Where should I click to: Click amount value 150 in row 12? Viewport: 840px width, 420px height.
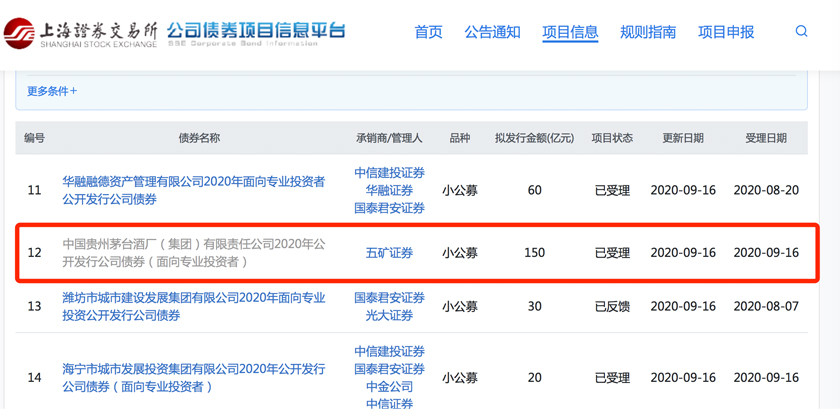coord(535,253)
